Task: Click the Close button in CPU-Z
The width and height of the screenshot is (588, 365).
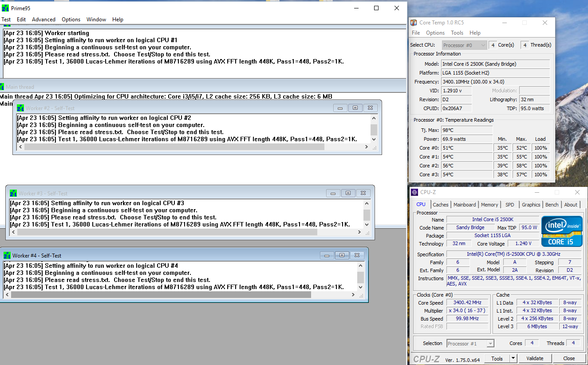Action: 569,358
